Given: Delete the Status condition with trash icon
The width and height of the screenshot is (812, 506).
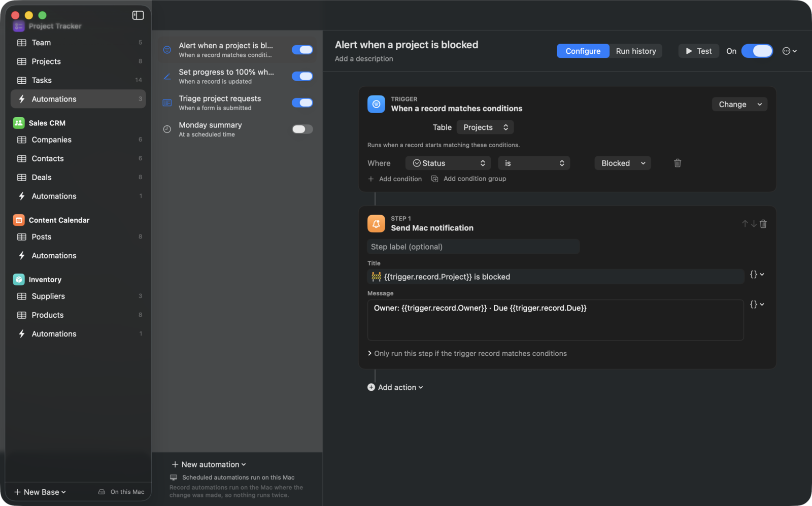Looking at the screenshot, I should click(x=678, y=163).
